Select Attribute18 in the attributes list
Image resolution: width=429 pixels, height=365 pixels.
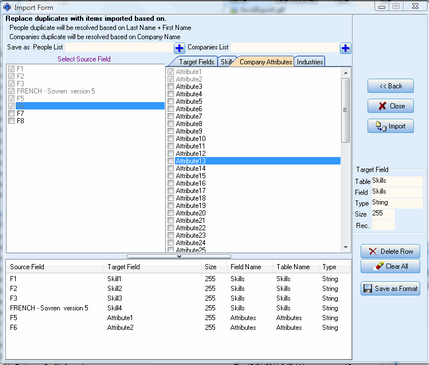(x=191, y=198)
